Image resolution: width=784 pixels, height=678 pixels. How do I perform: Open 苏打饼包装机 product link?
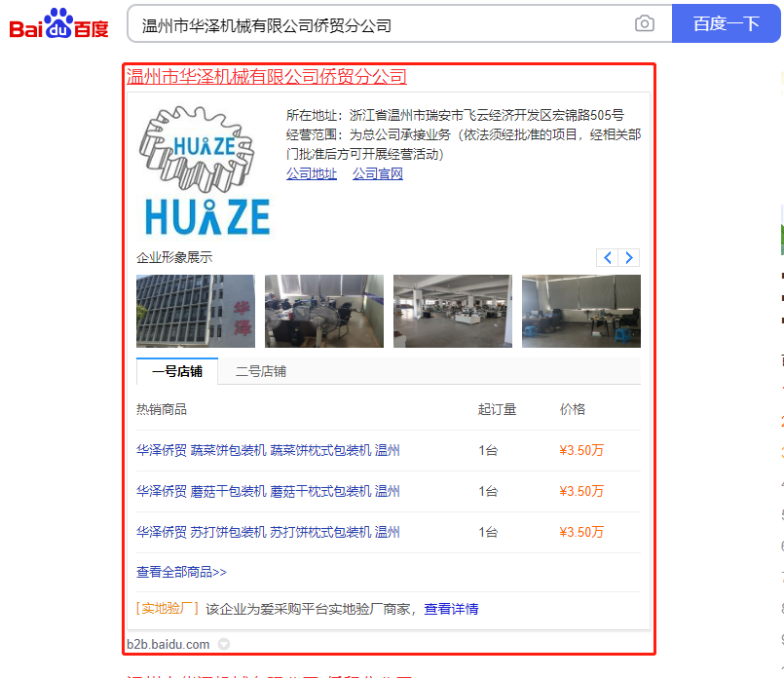(268, 533)
